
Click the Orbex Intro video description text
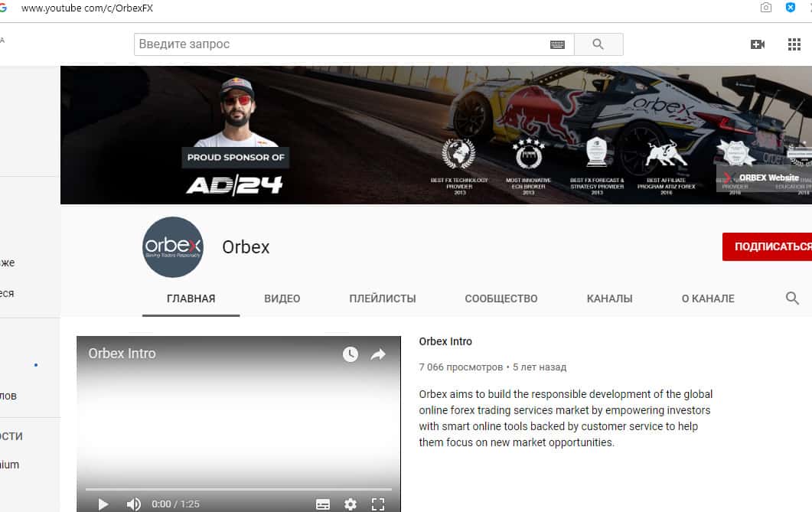[566, 419]
